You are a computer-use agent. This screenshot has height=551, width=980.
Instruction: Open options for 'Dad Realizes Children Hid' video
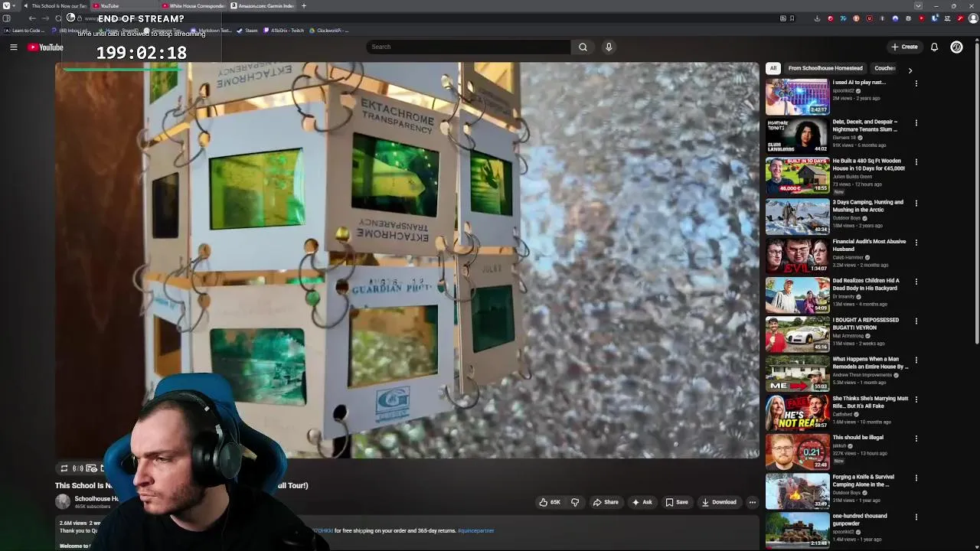(916, 282)
